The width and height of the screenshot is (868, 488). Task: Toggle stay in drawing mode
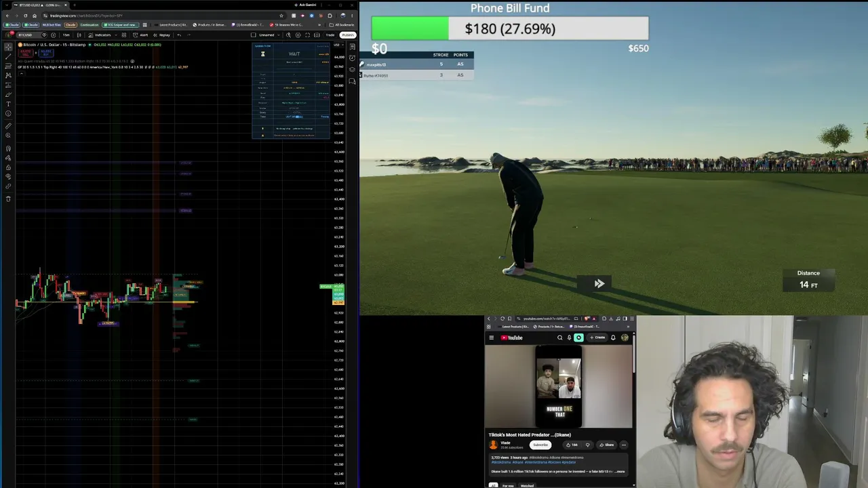(x=8, y=158)
